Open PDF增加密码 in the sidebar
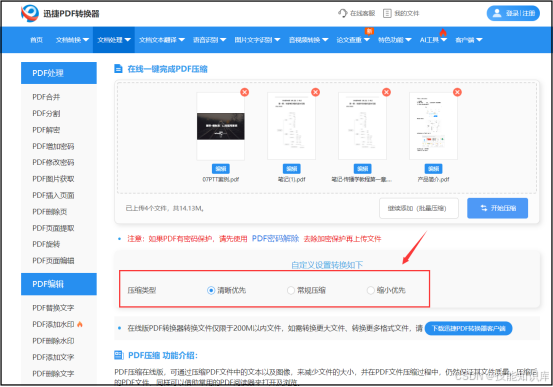 pyautogui.click(x=53, y=146)
